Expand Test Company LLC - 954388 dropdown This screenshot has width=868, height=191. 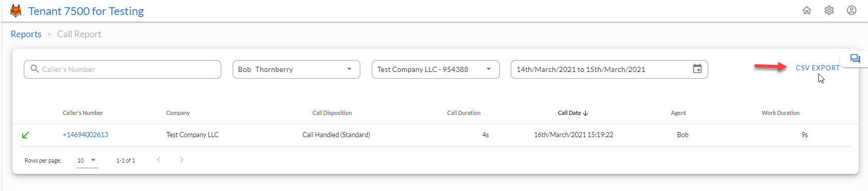point(436,69)
